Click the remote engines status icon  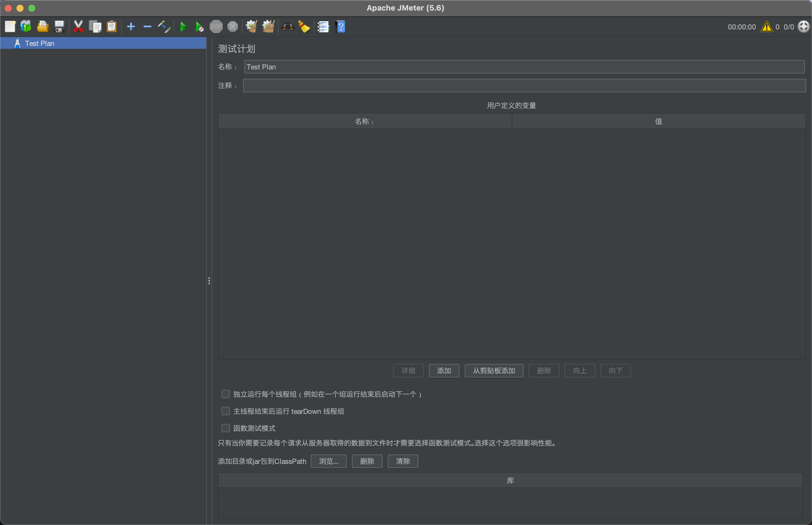803,26
